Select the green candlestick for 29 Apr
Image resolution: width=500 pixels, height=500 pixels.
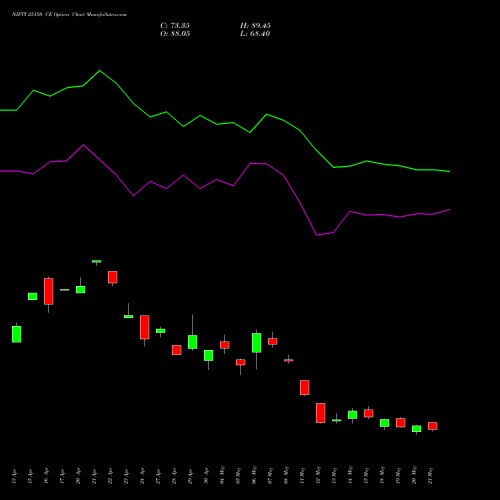[x=193, y=342]
